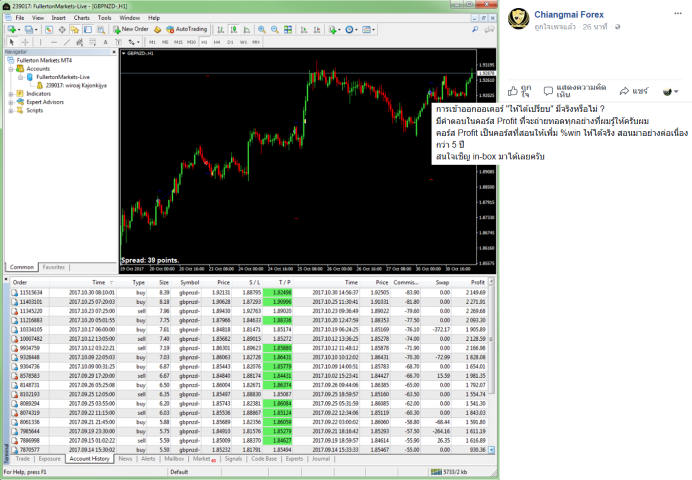
Task: Open the Profiles icon in toolbar
Action: pyautogui.click(x=29, y=30)
